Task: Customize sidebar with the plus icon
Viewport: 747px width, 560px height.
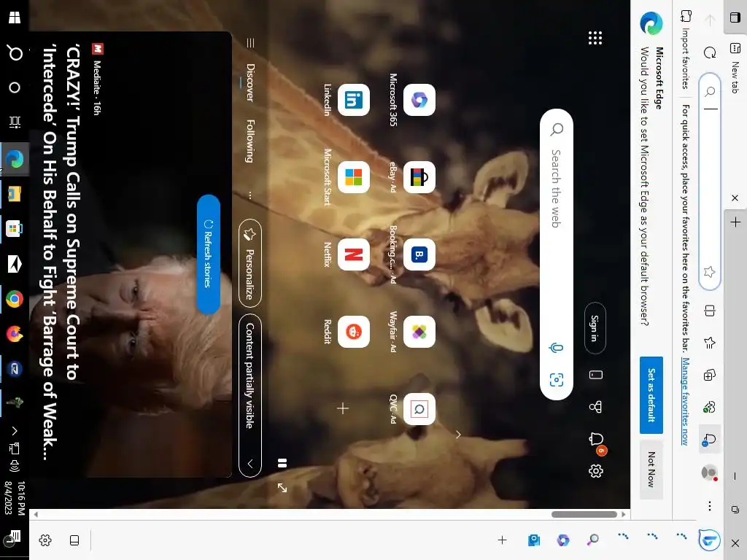Action: tap(502, 540)
